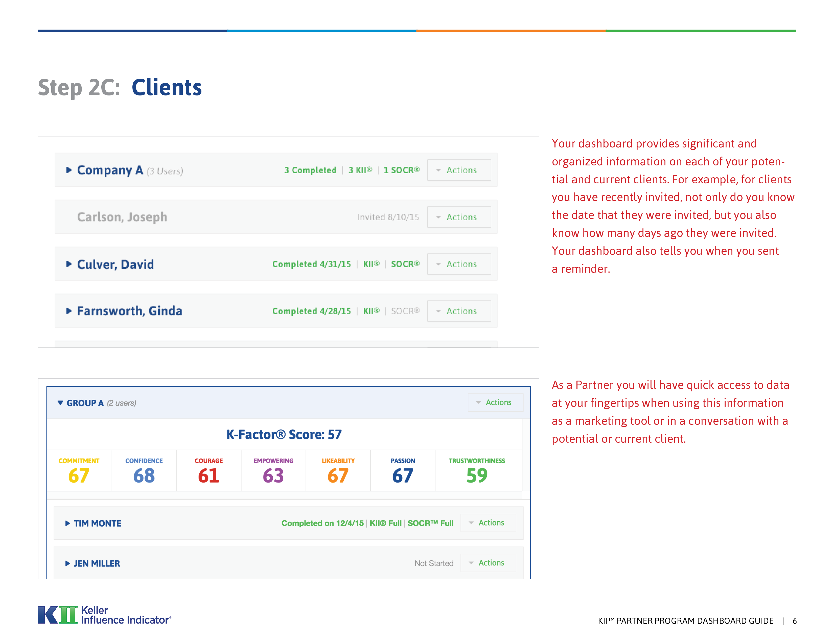The width and height of the screenshot is (834, 644).
Task: Click '(3 Users)' beside Company A
Action: (165, 171)
